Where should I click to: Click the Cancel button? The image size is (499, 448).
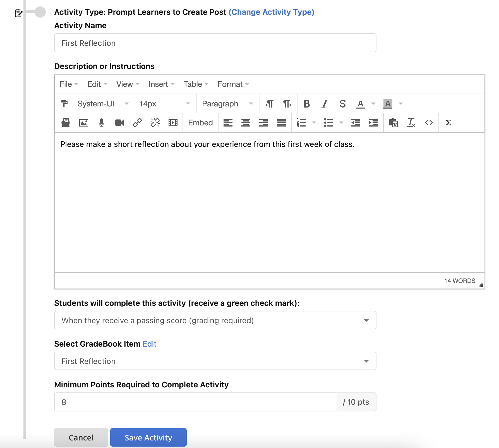point(81,437)
